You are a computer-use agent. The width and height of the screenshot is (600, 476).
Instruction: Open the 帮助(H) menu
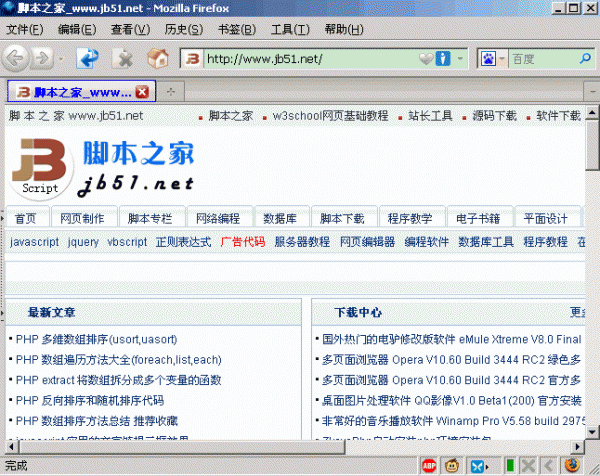[x=344, y=29]
